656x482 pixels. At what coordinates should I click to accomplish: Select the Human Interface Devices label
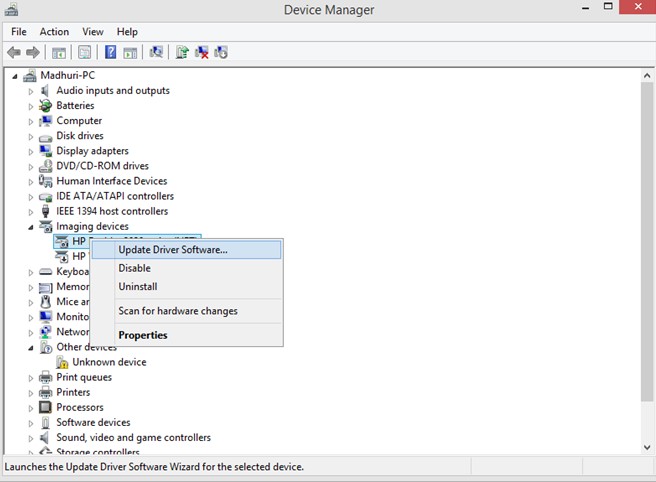112,181
